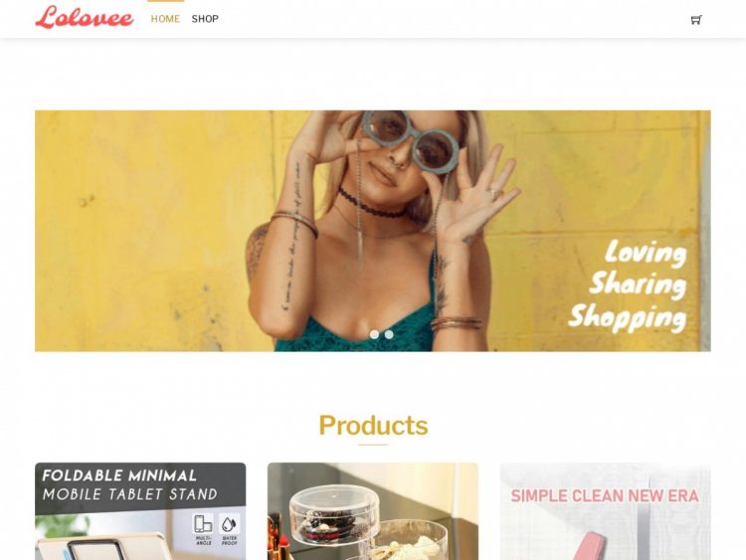Click the Multi-Angle phone icon badge

coord(203,528)
